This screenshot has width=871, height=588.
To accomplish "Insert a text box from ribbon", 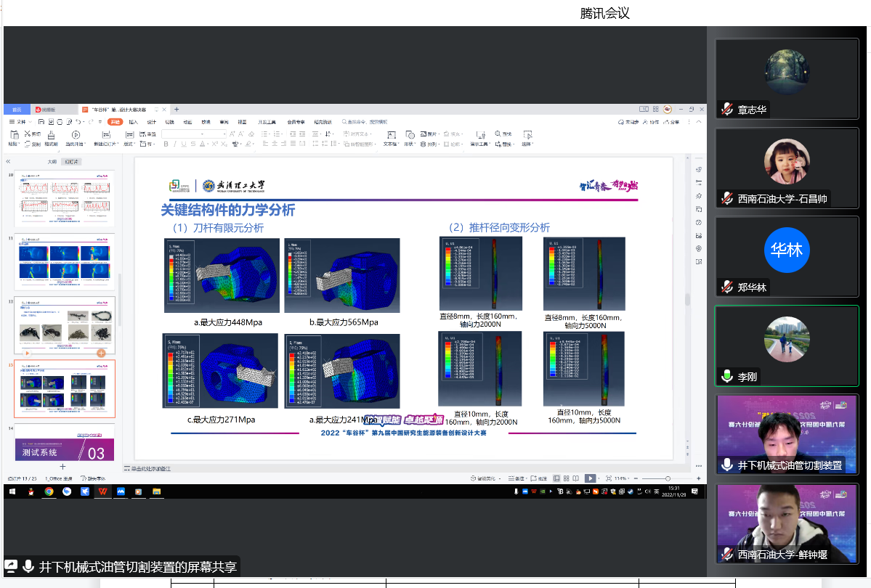I will (x=391, y=136).
